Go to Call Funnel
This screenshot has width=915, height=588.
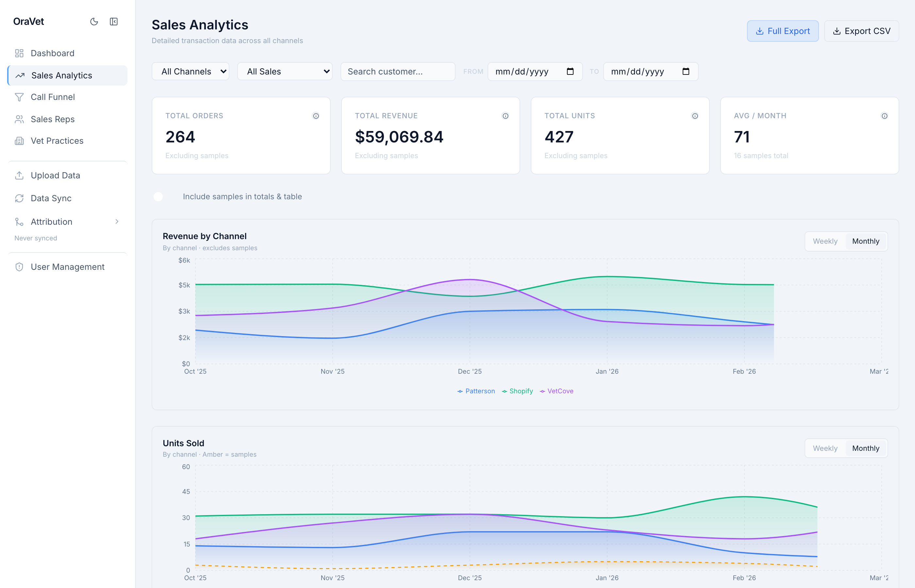(x=68, y=97)
